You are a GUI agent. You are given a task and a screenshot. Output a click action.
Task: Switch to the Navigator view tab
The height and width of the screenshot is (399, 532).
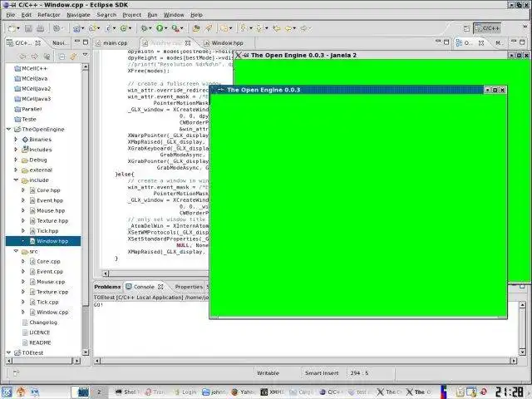[60, 43]
